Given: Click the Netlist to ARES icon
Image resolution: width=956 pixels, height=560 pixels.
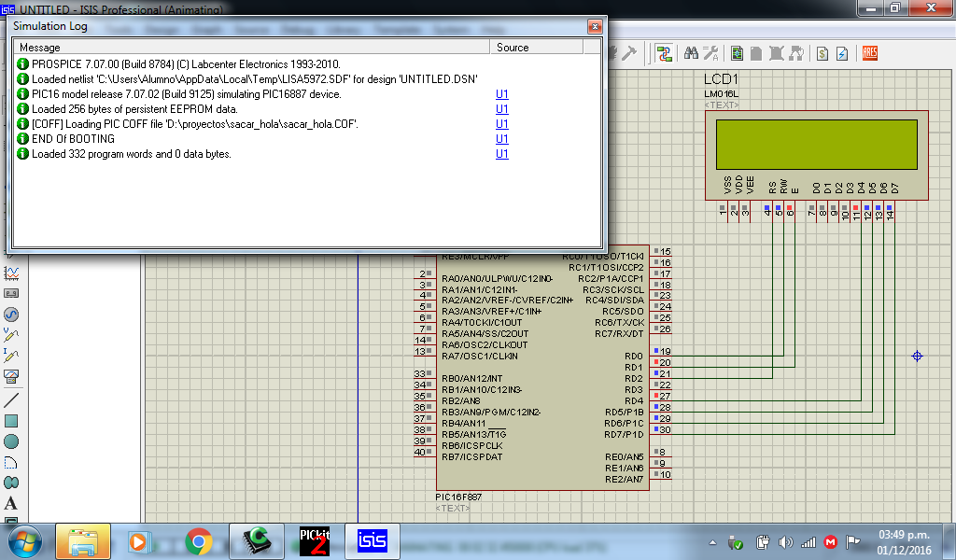Looking at the screenshot, I should coord(870,53).
